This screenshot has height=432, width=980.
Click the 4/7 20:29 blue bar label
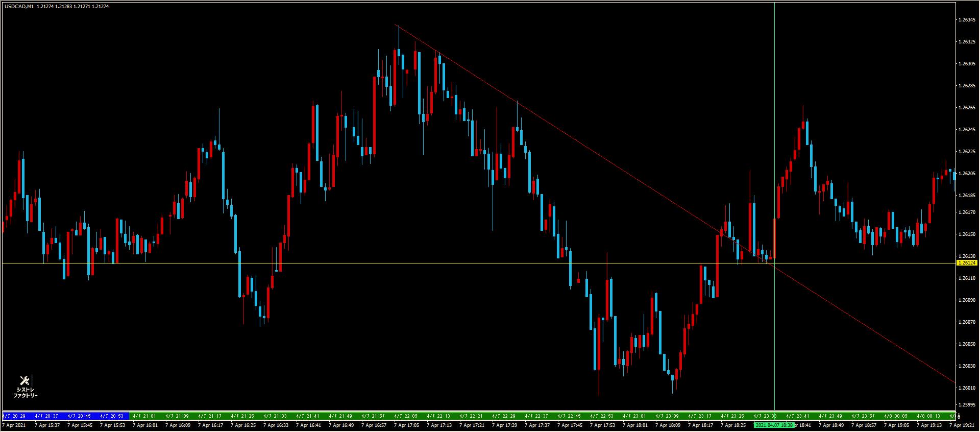click(x=14, y=416)
